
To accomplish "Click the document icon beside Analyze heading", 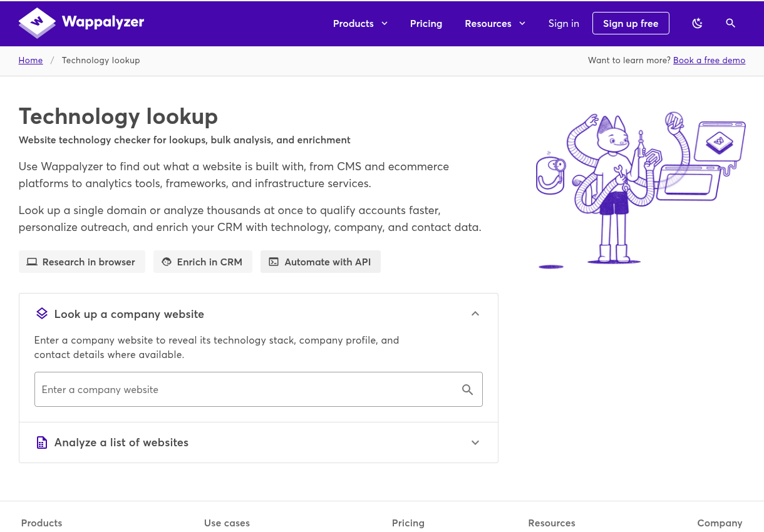I will pyautogui.click(x=42, y=442).
